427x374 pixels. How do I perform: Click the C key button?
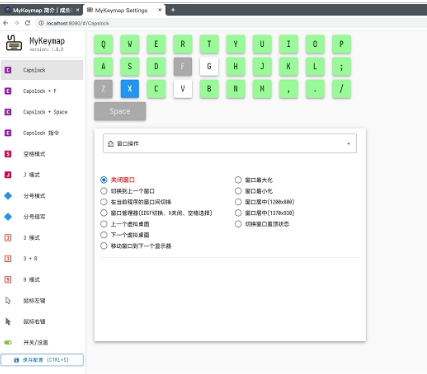(156, 89)
